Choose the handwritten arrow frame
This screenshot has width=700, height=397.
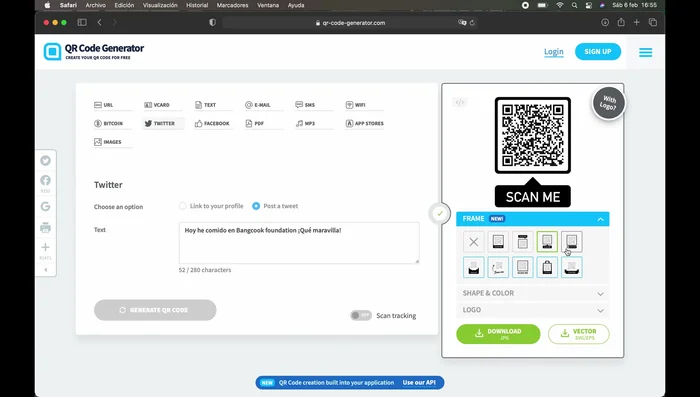click(498, 267)
